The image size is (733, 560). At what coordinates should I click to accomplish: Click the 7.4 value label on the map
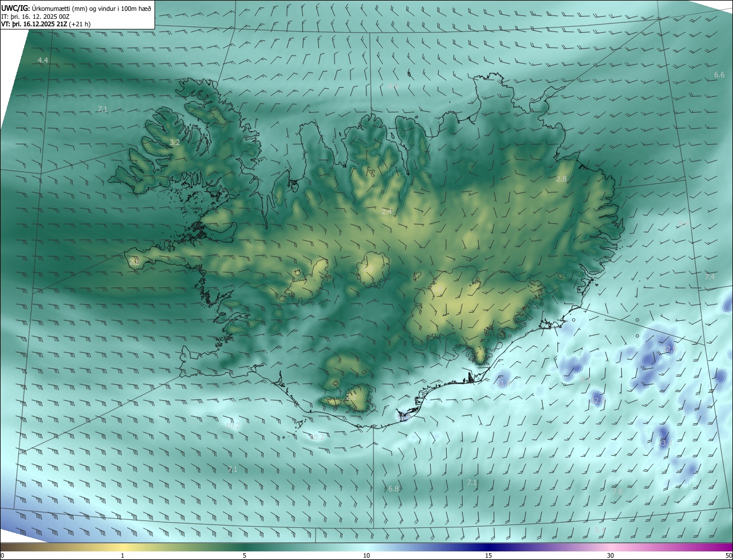(x=710, y=277)
